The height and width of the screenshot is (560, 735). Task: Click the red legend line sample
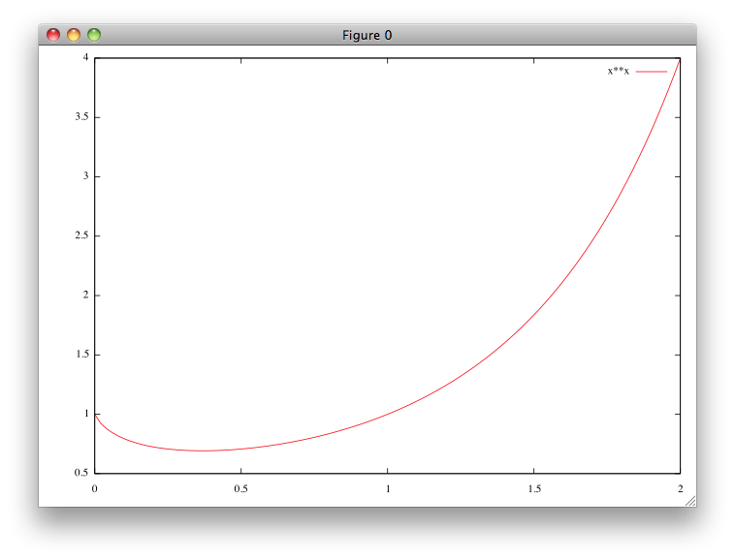652,71
